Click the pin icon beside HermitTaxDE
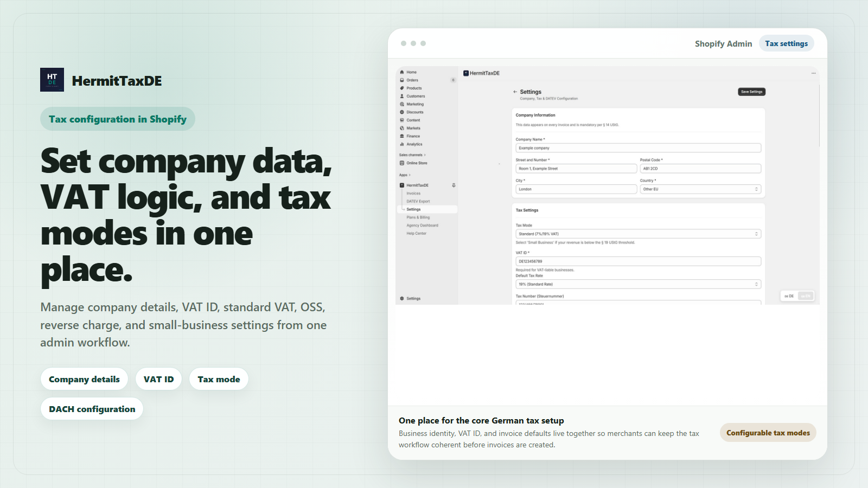The width and height of the screenshot is (868, 488). (x=454, y=185)
